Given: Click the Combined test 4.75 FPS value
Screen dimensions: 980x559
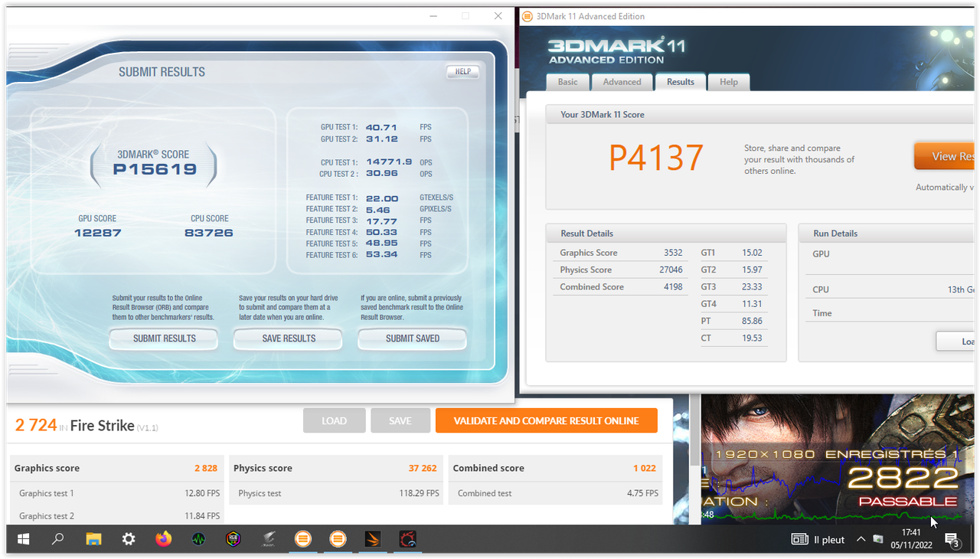Looking at the screenshot, I should [642, 493].
